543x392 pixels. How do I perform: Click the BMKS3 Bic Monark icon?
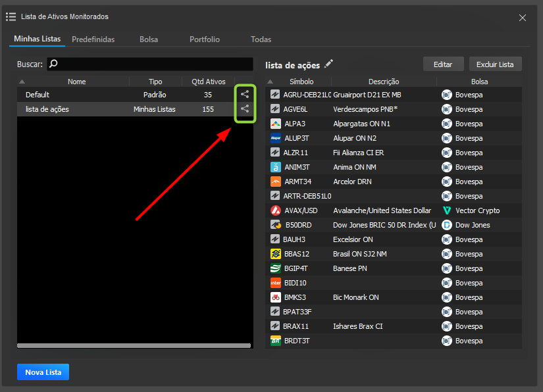coord(275,297)
